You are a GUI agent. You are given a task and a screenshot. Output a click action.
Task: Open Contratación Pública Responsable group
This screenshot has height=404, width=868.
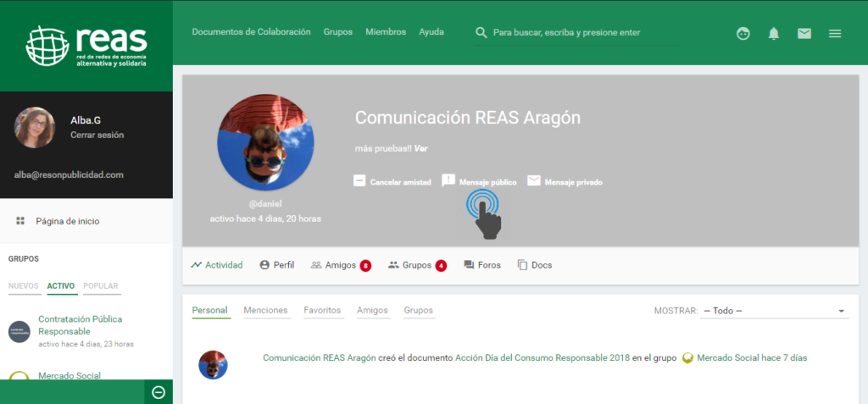pos(80,325)
